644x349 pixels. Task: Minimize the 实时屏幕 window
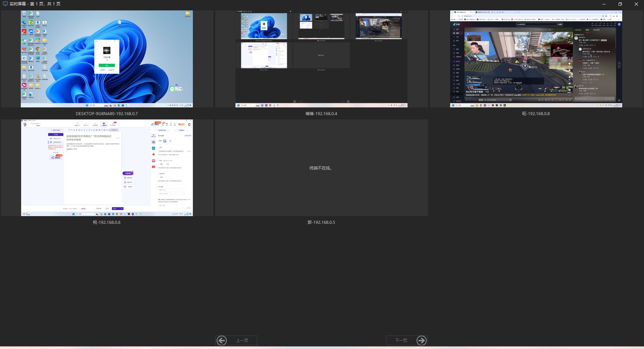coord(604,4)
